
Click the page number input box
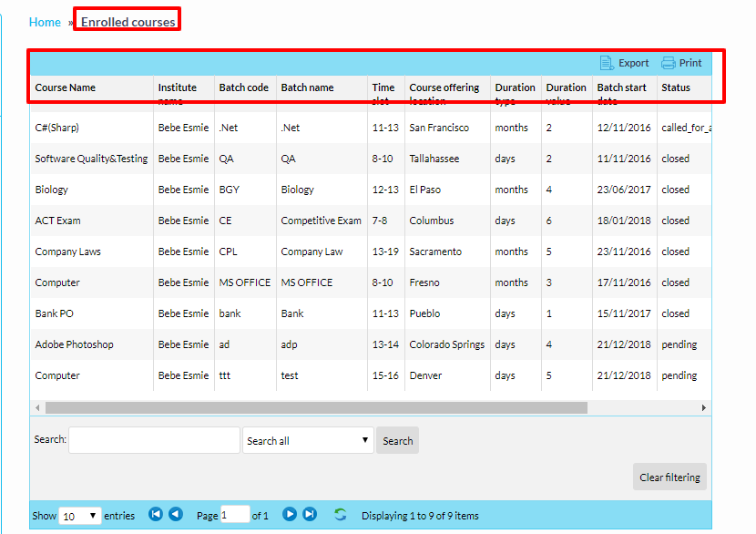(235, 515)
